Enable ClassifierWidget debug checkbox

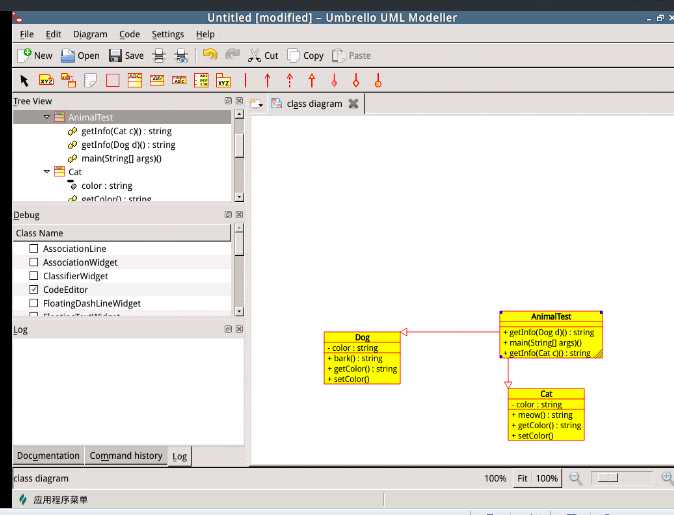[33, 276]
